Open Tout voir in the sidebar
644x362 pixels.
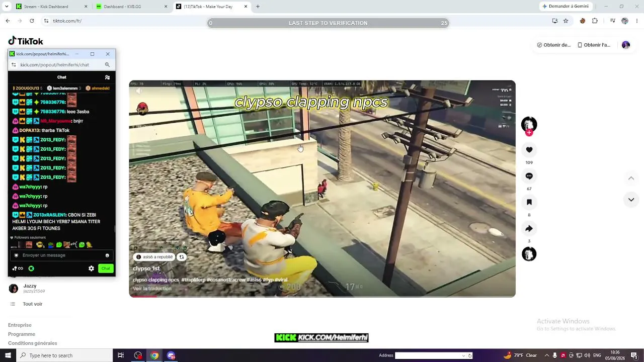coord(32,304)
